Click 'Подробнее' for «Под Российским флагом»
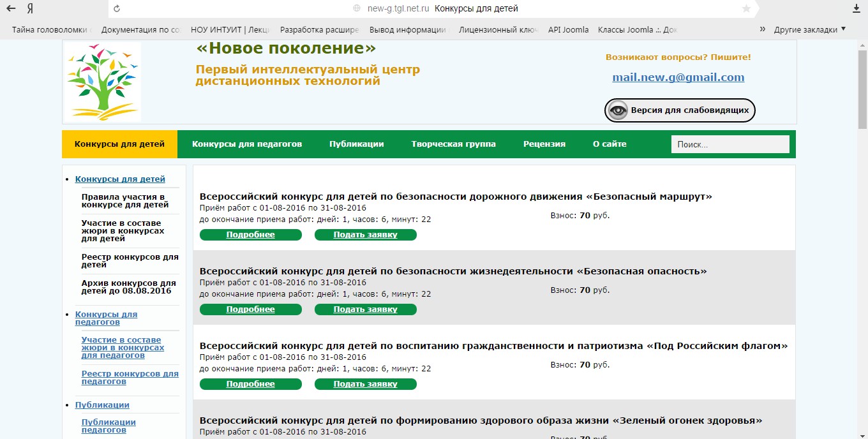Image resolution: width=868 pixels, height=439 pixels. coord(250,384)
